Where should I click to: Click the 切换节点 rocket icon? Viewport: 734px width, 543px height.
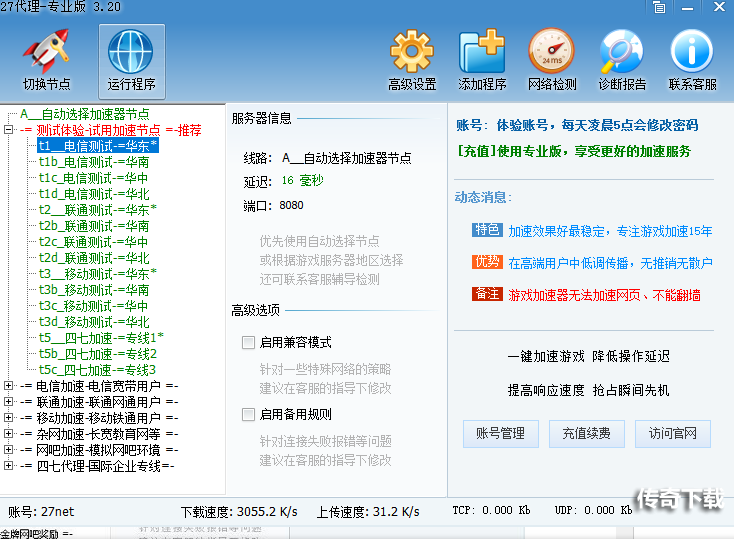(46, 51)
